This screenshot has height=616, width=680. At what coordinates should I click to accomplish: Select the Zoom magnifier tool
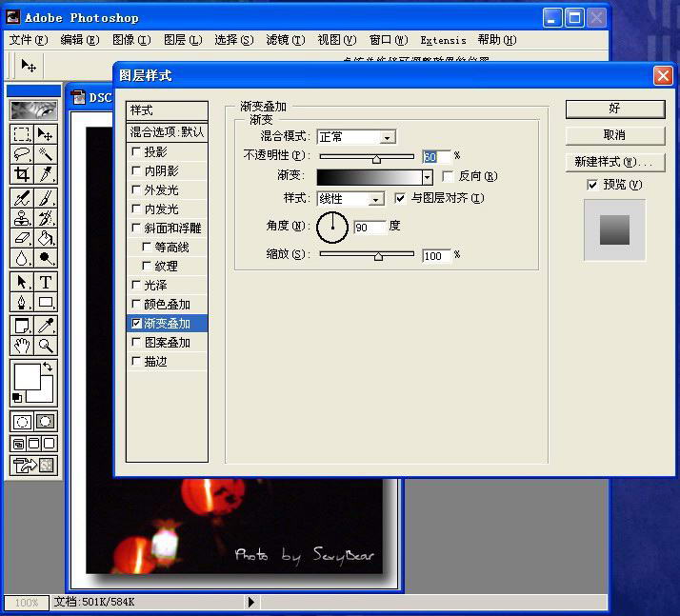[x=45, y=346]
